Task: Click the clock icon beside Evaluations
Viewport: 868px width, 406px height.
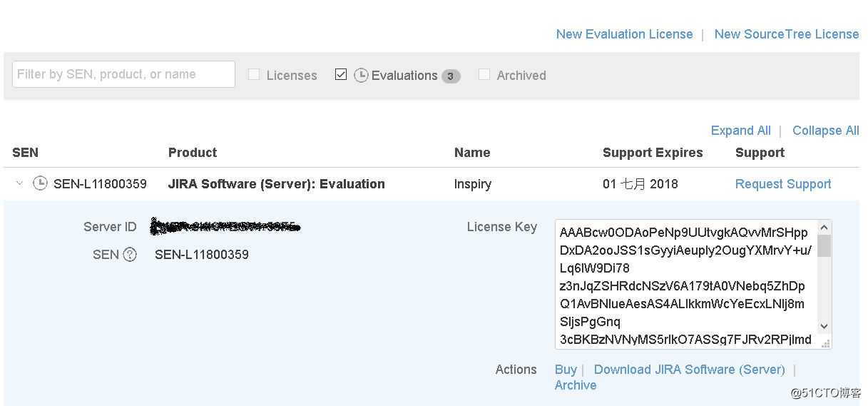Action: click(361, 75)
